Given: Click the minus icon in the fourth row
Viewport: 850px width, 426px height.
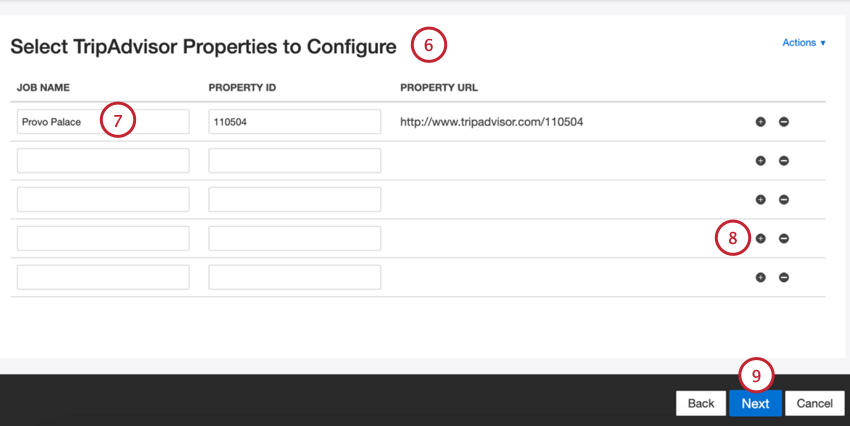Looking at the screenshot, I should [x=784, y=238].
